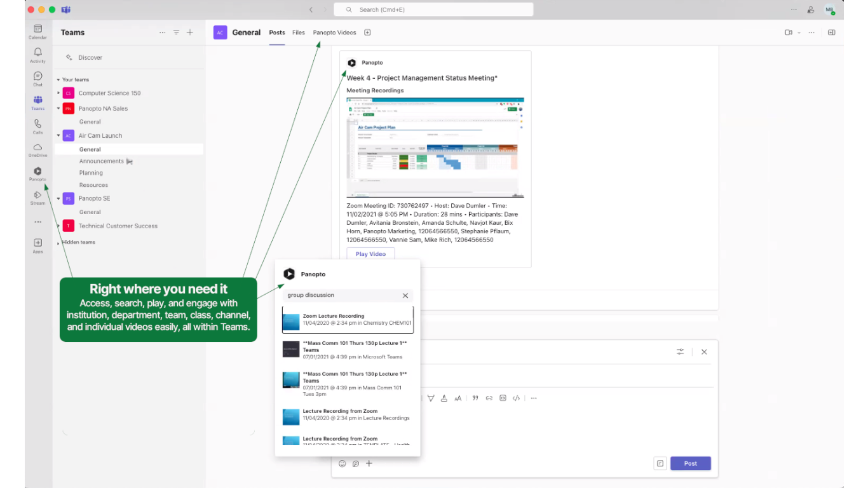Switch to the Files tab
This screenshot has height=488, width=868.
point(299,32)
